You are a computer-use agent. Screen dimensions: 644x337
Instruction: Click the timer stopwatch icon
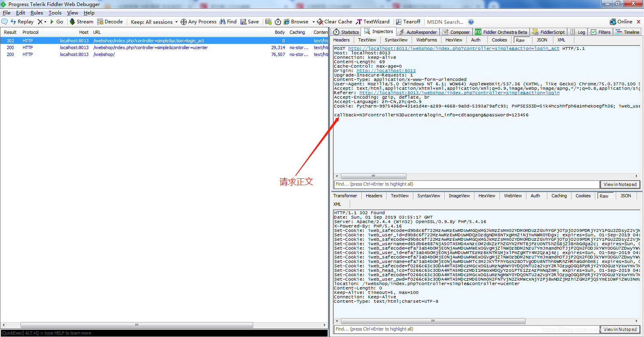[x=278, y=22]
